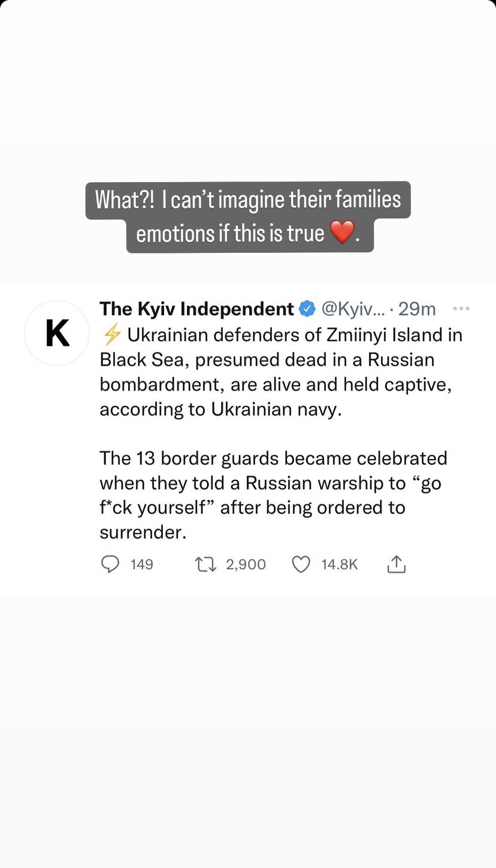Tap the red heart emoji in the caption
This screenshot has width=496, height=868.
click(x=342, y=234)
